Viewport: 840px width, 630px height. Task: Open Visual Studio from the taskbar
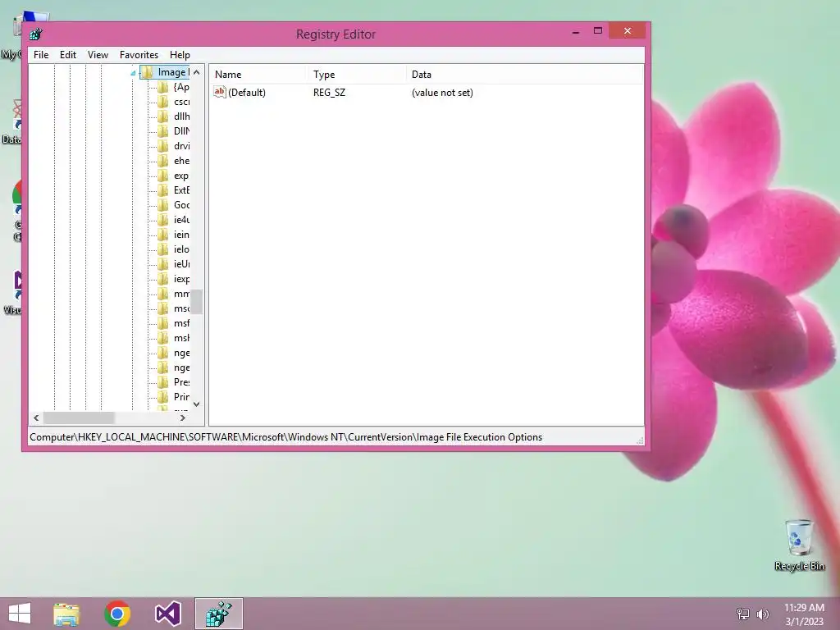click(167, 614)
